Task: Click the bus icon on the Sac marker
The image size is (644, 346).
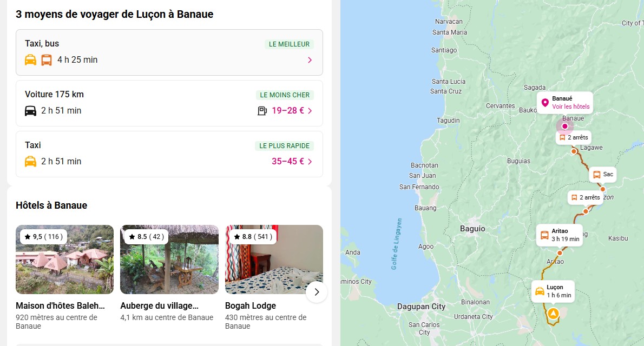Action: (596, 175)
